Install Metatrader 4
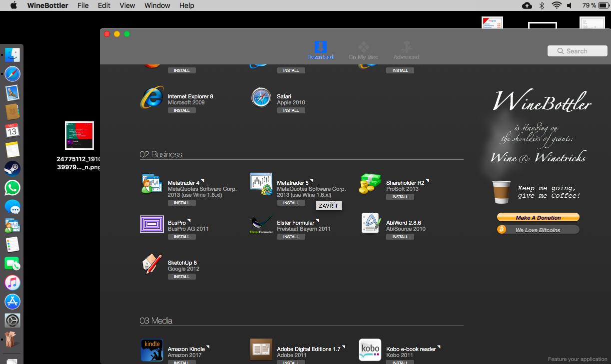The image size is (611, 364). (182, 203)
